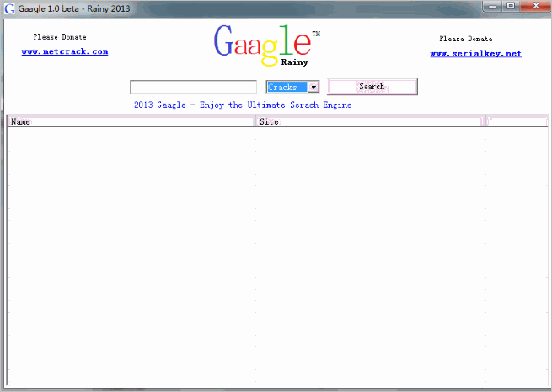
Task: Click the 'Rainy' text under the logo
Action: 295,62
